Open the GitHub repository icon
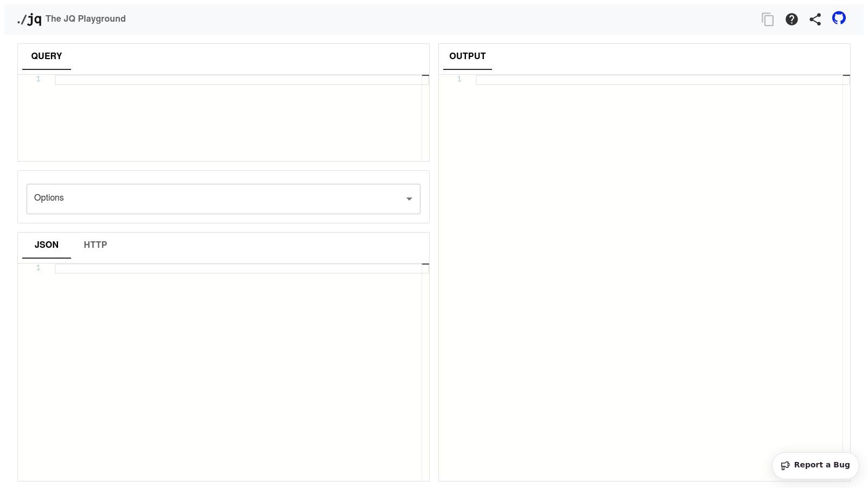The height and width of the screenshot is (488, 868). click(839, 18)
